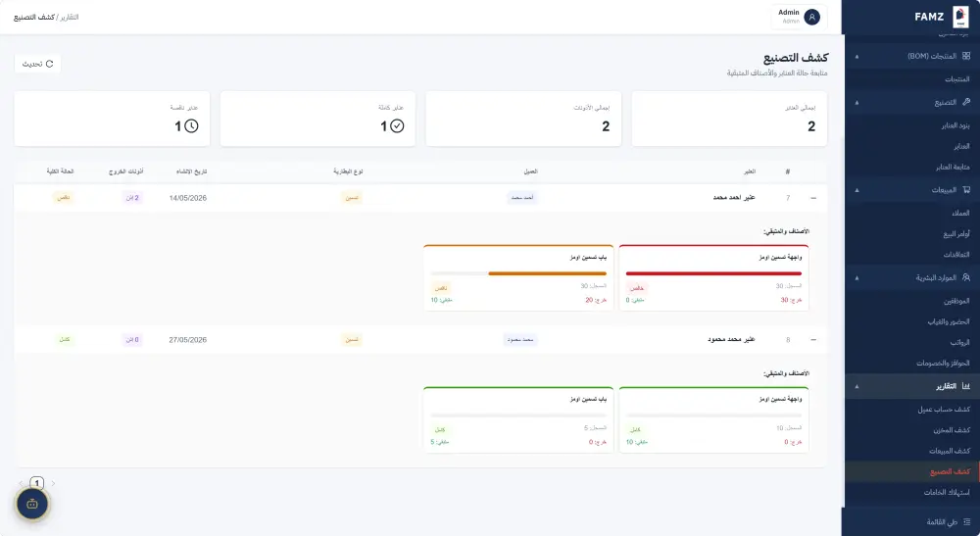Viewport: 980px width, 536px height.
Task: Open الموظفين under الموارد البشرية
Action: (x=956, y=301)
